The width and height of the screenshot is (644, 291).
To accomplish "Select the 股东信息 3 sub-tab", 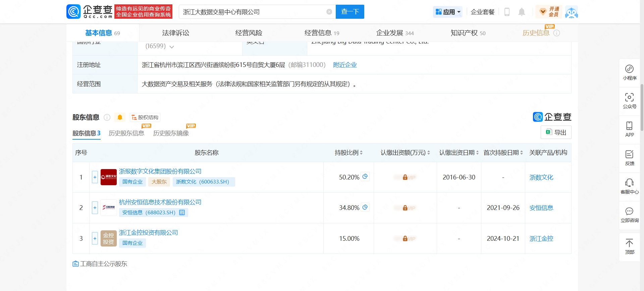I will [87, 133].
